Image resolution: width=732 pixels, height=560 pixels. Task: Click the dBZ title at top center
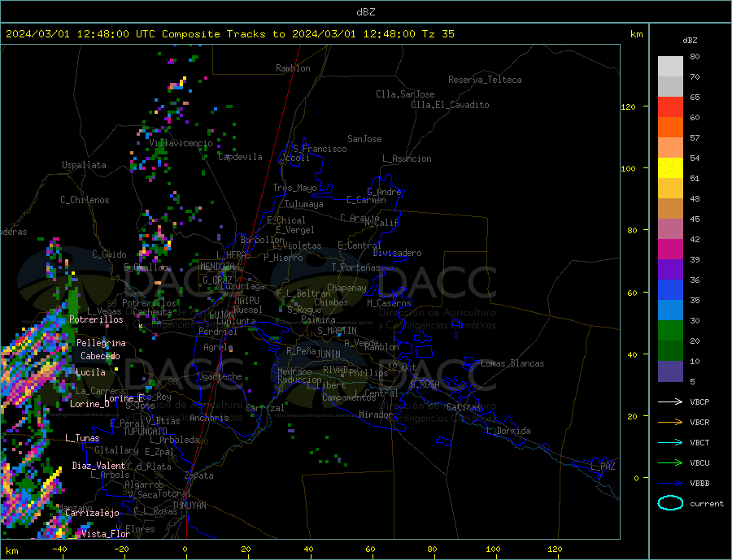pos(365,12)
